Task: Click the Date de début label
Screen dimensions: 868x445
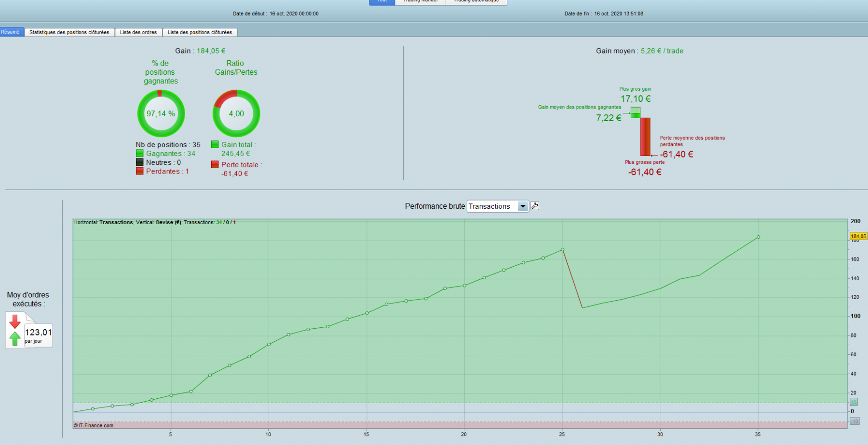Action: pyautogui.click(x=249, y=13)
